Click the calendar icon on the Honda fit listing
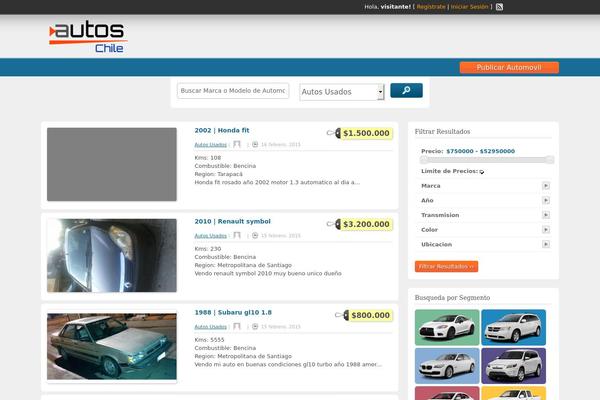600x400 pixels. coord(255,144)
